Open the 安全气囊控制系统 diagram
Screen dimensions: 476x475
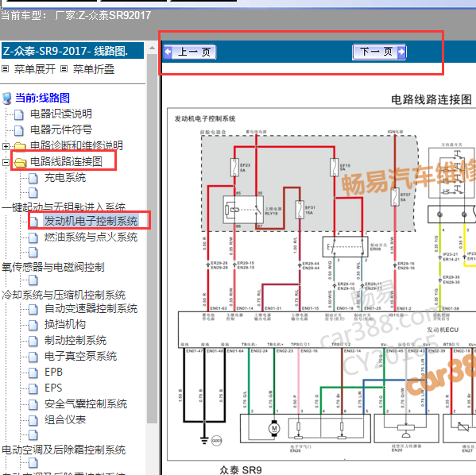coord(86,404)
